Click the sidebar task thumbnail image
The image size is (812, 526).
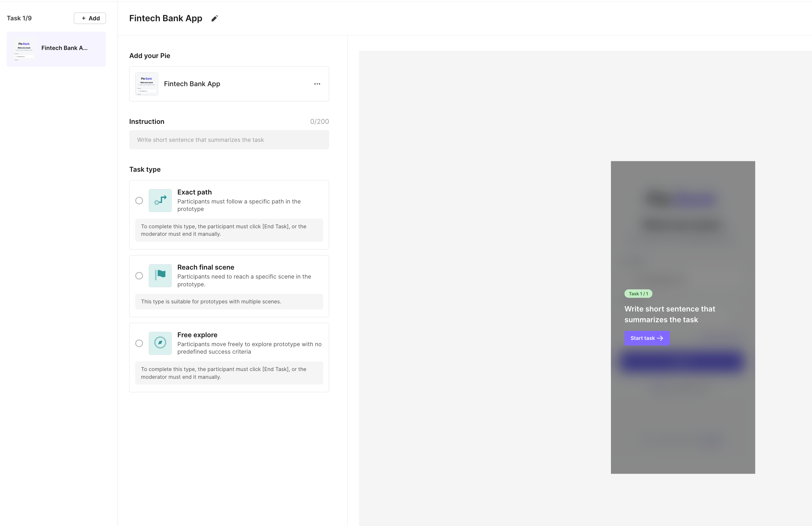[24, 49]
